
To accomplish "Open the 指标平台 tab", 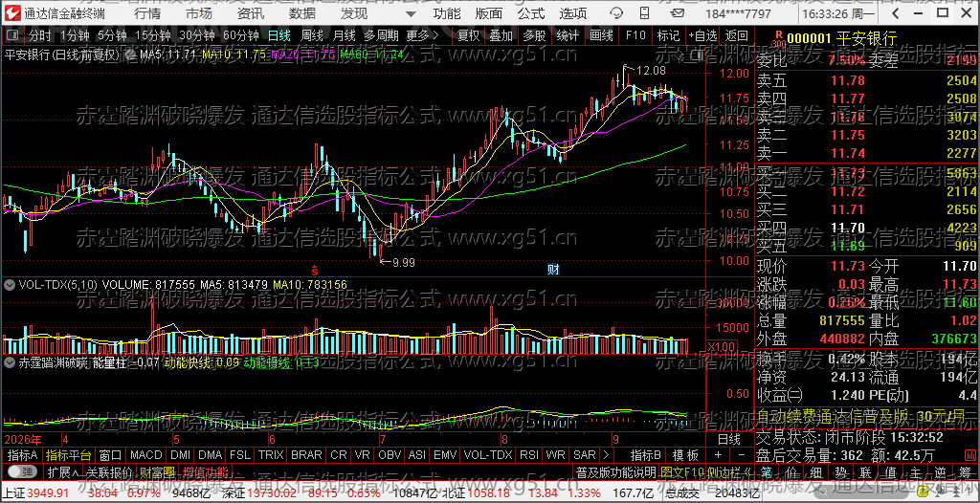I will coord(69,455).
